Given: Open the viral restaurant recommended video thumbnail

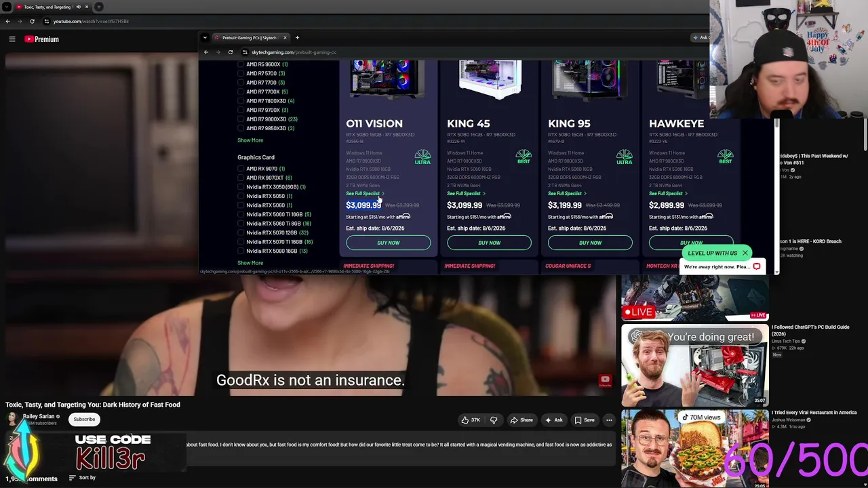Looking at the screenshot, I should pyautogui.click(x=695, y=449).
